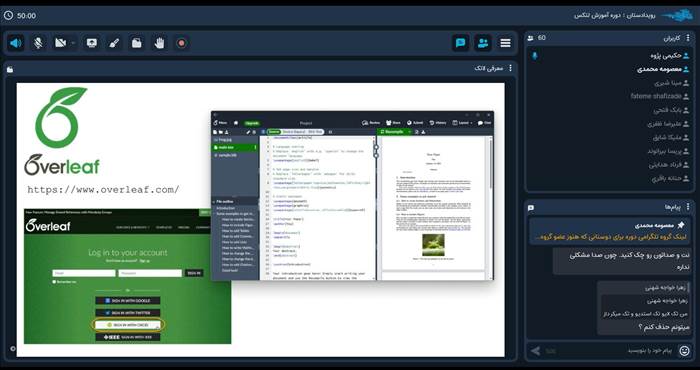This screenshot has height=370, width=700.
Task: Open the webcam options dropdown arrow
Action: click(73, 43)
